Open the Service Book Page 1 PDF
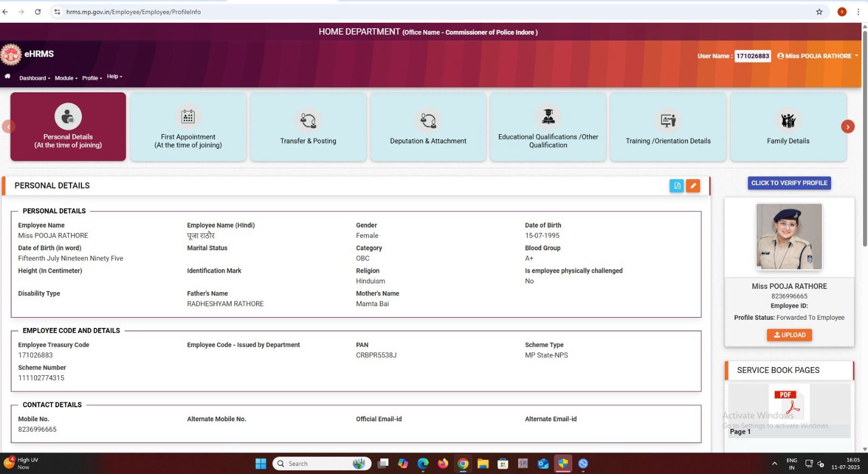The height and width of the screenshot is (474, 868). click(x=789, y=403)
